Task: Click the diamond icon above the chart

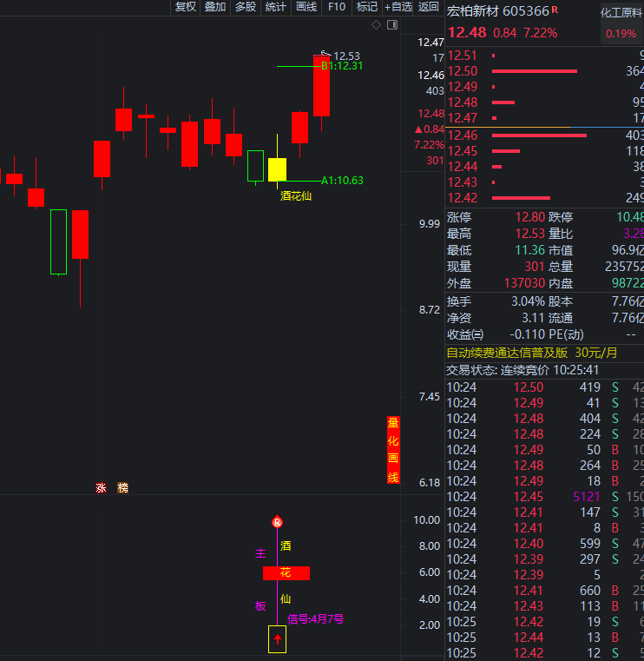Action: [376, 25]
